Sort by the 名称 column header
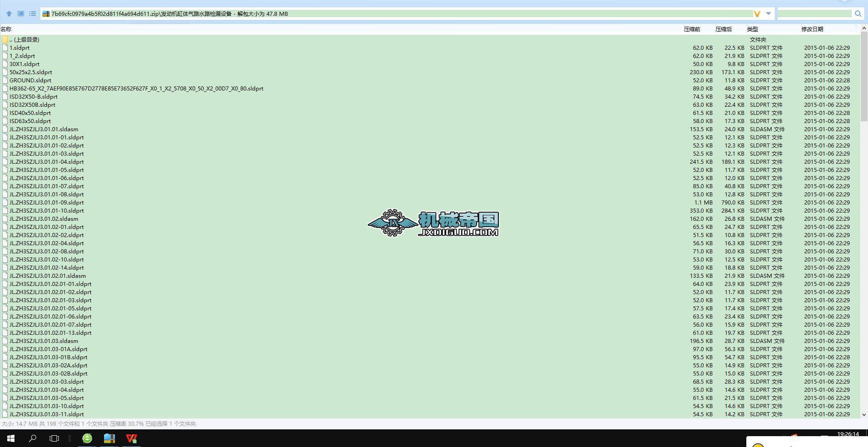868x447 pixels. tap(6, 29)
